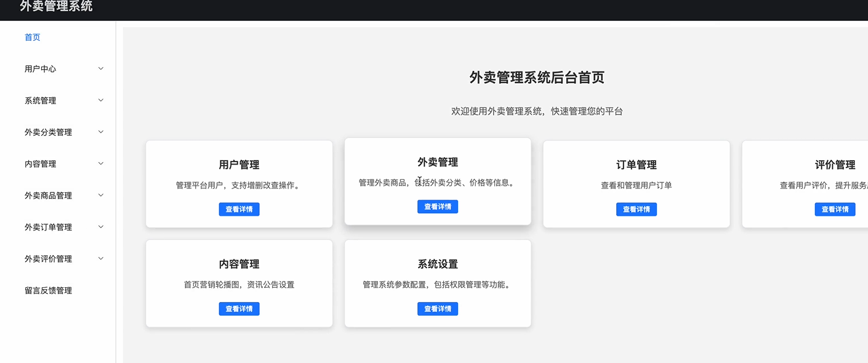The image size is (868, 363).
Task: Click the 用户管理 card title
Action: tap(239, 165)
